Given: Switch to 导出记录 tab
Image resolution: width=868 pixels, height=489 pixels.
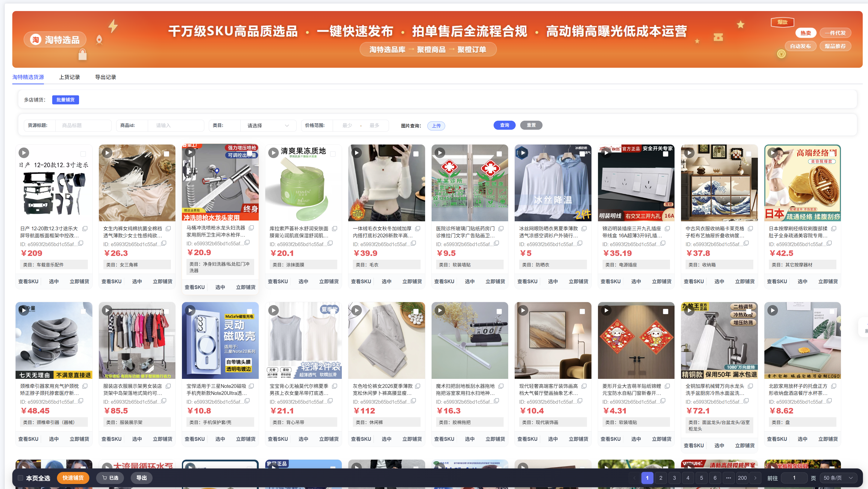Looking at the screenshot, I should click(105, 77).
